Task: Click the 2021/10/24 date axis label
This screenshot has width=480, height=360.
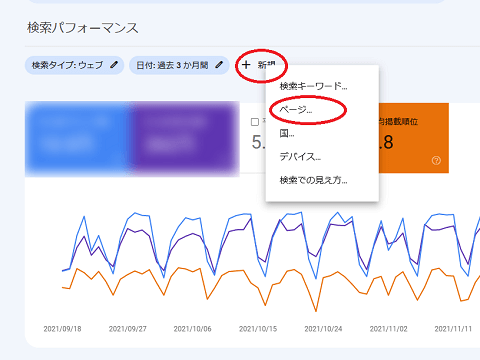Action: (x=323, y=329)
